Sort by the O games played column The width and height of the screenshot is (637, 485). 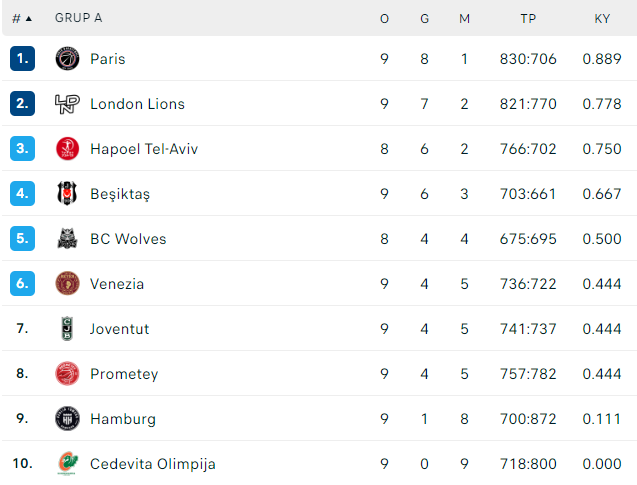coord(384,19)
